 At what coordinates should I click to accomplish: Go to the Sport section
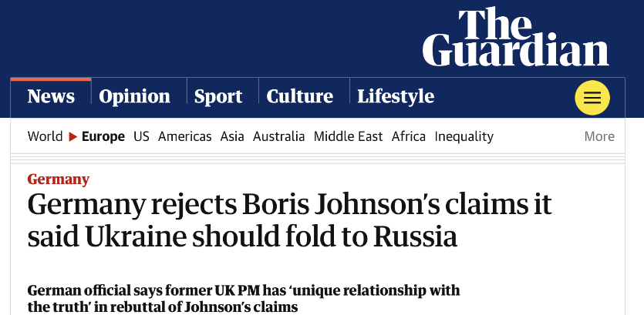point(218,97)
